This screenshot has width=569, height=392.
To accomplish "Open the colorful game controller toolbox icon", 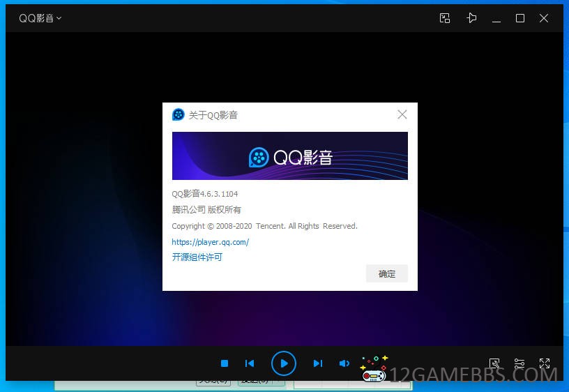I will (x=374, y=368).
